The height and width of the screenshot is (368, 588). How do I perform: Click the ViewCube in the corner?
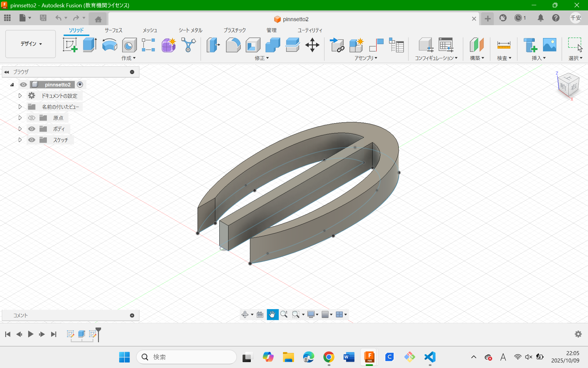[568, 85]
